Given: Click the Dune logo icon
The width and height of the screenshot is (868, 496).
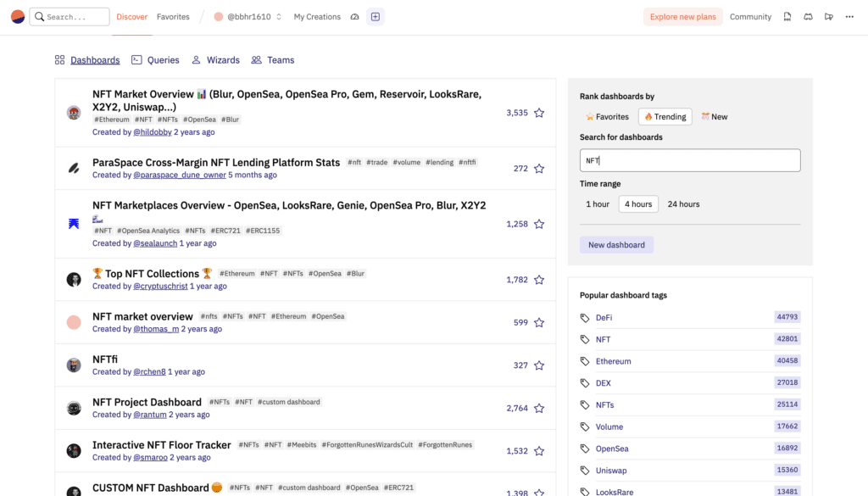Looking at the screenshot, I should pyautogui.click(x=18, y=17).
